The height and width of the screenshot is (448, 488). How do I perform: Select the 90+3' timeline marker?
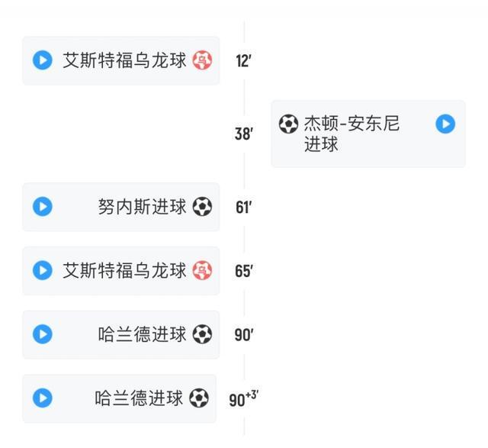pyautogui.click(x=244, y=398)
